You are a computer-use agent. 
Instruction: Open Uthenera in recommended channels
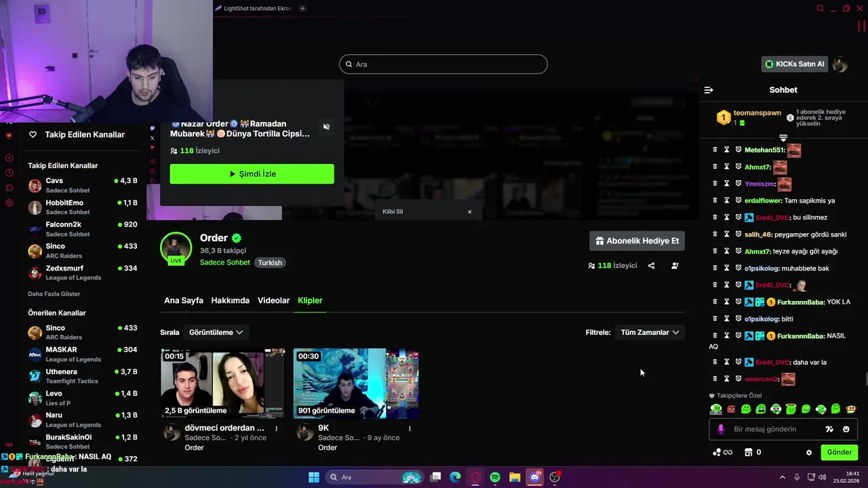(83, 376)
